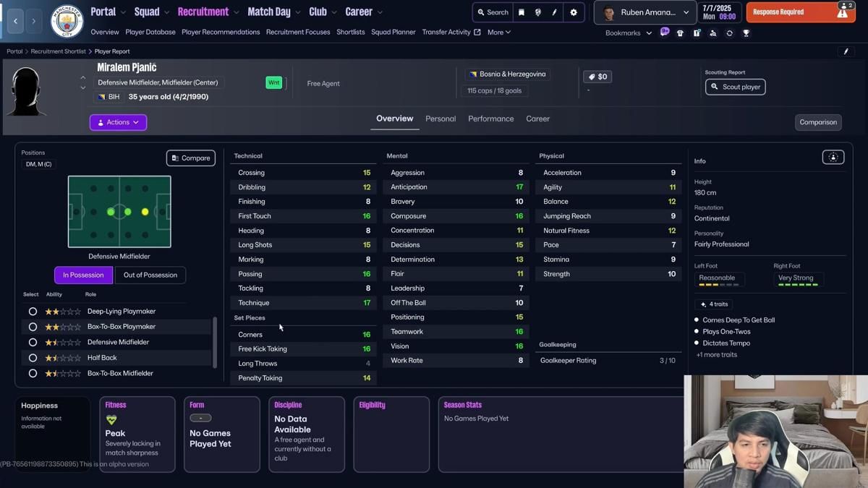Open the scouting search icon
Screen dimensions: 868x488
[713, 33]
